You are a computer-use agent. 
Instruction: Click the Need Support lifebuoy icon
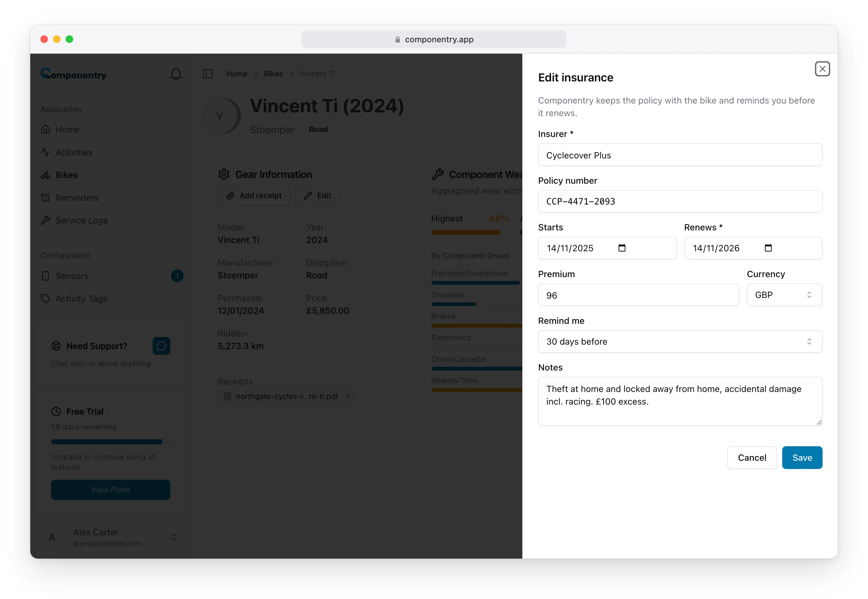tap(56, 346)
